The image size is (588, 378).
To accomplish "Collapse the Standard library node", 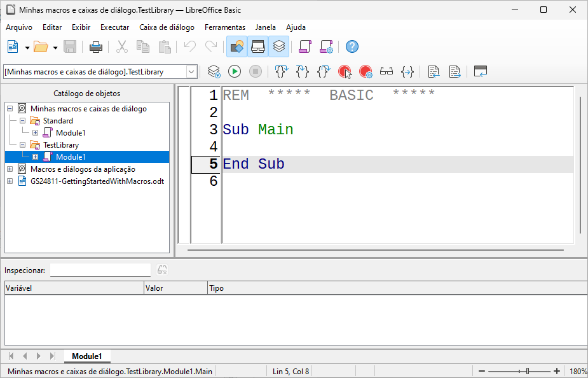I will click(x=22, y=120).
